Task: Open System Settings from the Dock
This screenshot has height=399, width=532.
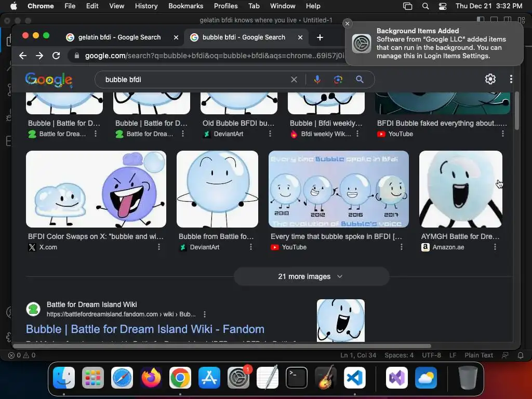Action: click(238, 378)
